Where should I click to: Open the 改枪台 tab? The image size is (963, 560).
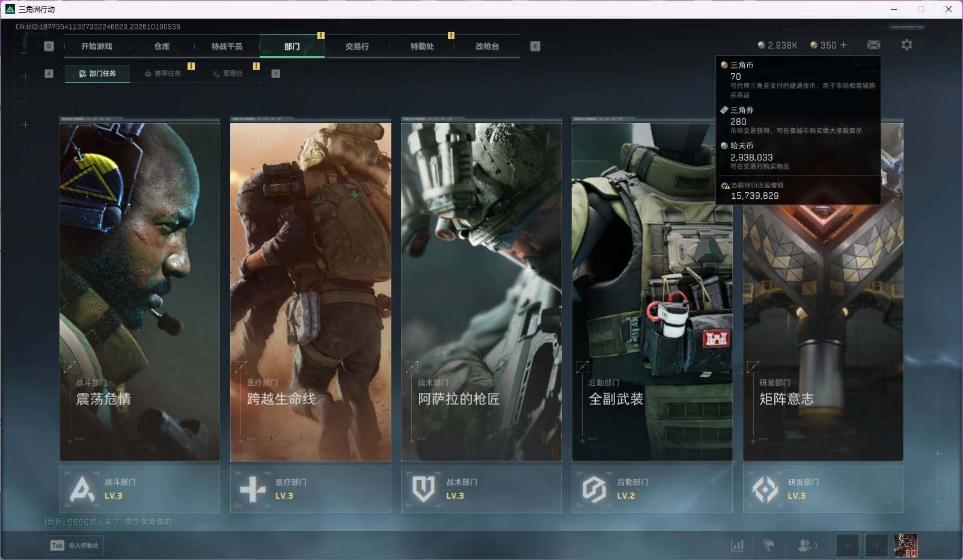point(487,46)
